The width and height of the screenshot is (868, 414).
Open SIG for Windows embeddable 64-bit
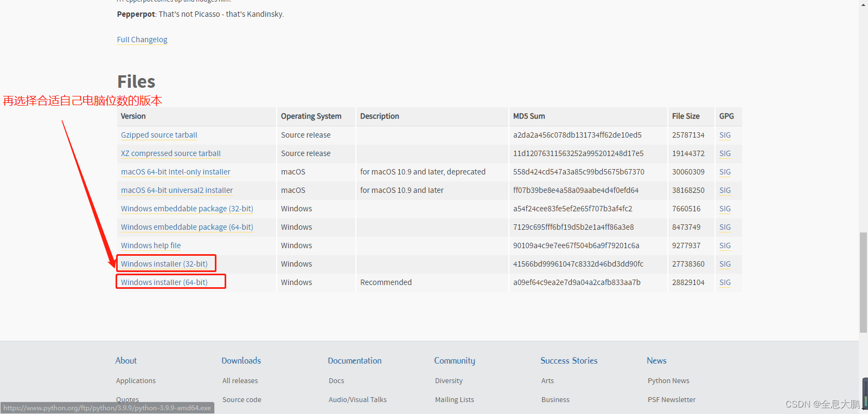(x=725, y=227)
